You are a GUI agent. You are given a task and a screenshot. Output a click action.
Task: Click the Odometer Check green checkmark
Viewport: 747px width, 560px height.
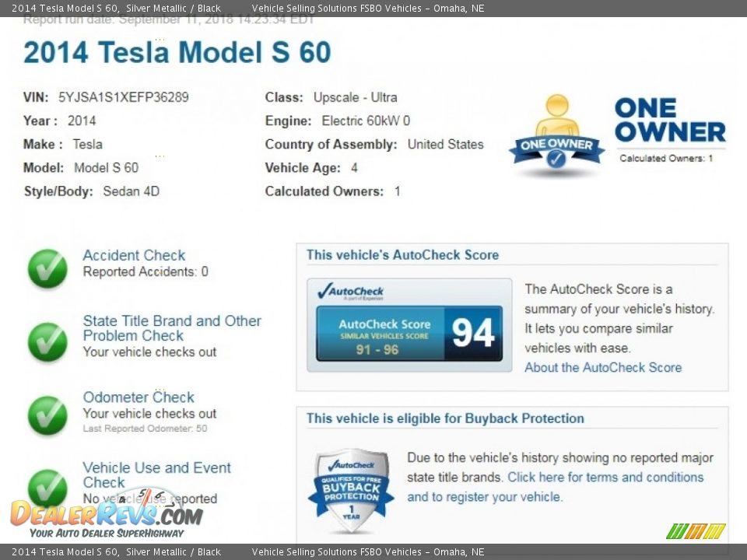click(x=47, y=415)
